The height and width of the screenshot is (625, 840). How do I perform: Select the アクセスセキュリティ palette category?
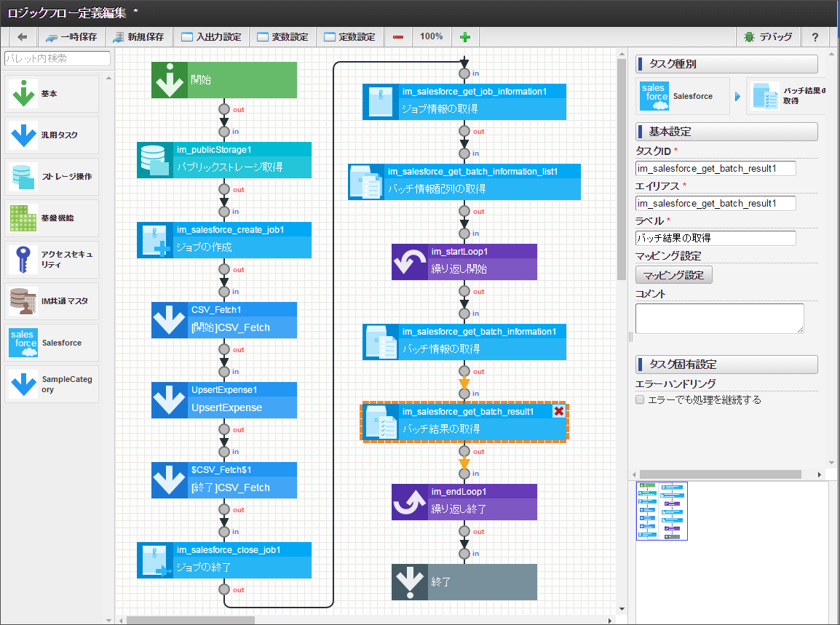click(52, 259)
